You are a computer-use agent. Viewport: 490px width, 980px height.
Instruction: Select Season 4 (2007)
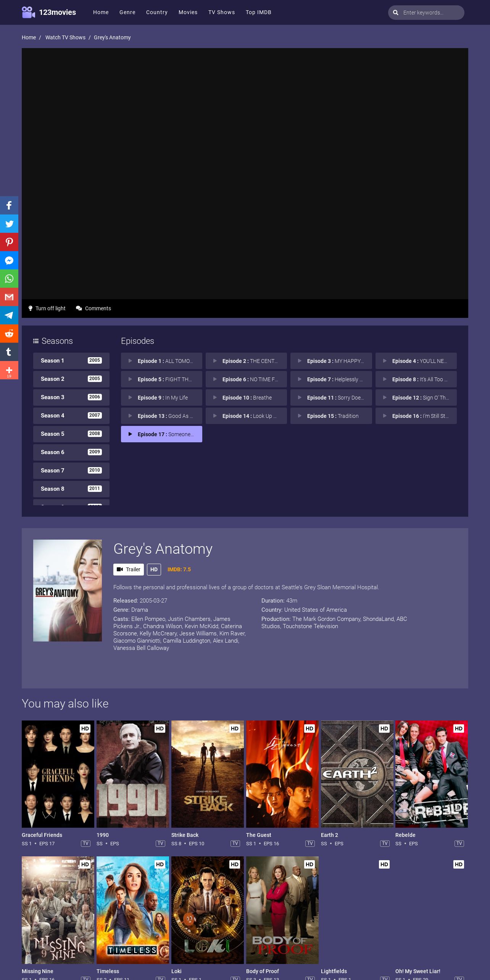coord(71,416)
